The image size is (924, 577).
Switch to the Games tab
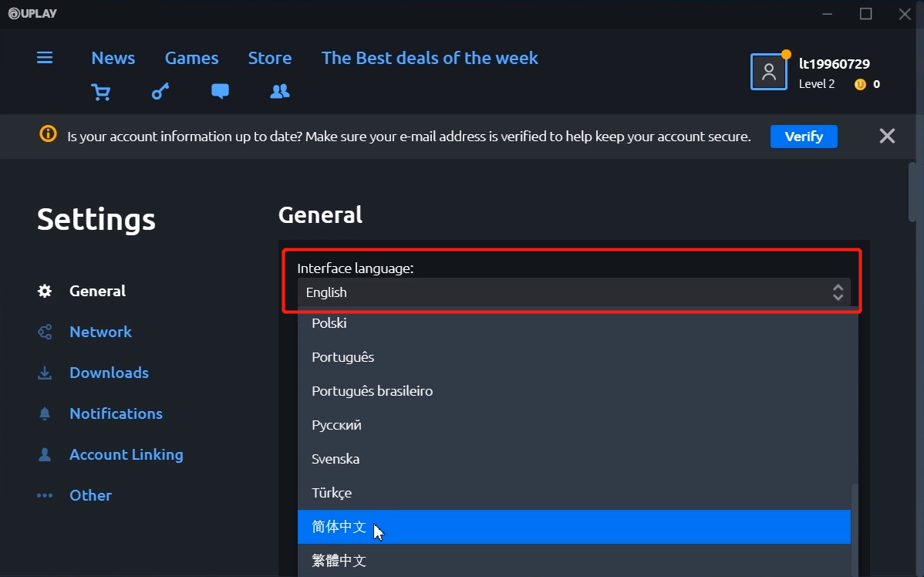click(191, 58)
